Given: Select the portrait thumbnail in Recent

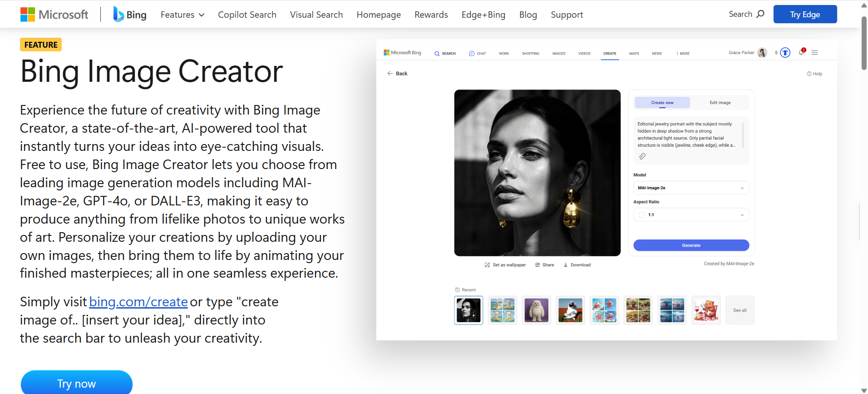Looking at the screenshot, I should pos(469,310).
